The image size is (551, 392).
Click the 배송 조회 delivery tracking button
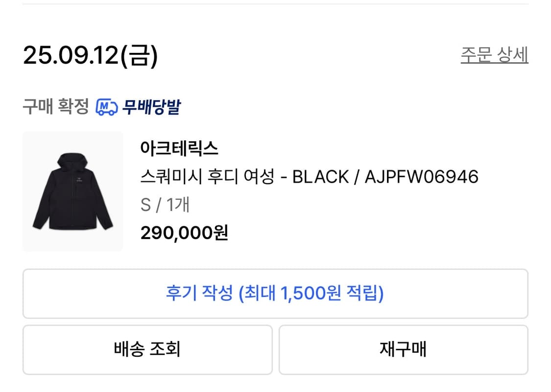147,349
